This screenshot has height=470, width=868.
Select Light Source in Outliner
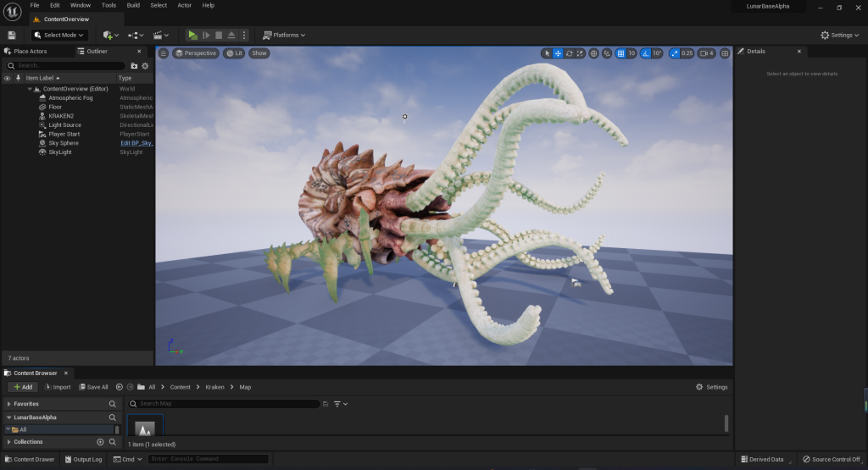tap(64, 125)
